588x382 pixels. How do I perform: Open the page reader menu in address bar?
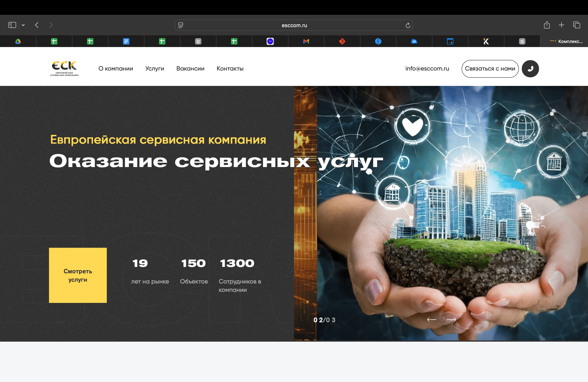pos(181,25)
